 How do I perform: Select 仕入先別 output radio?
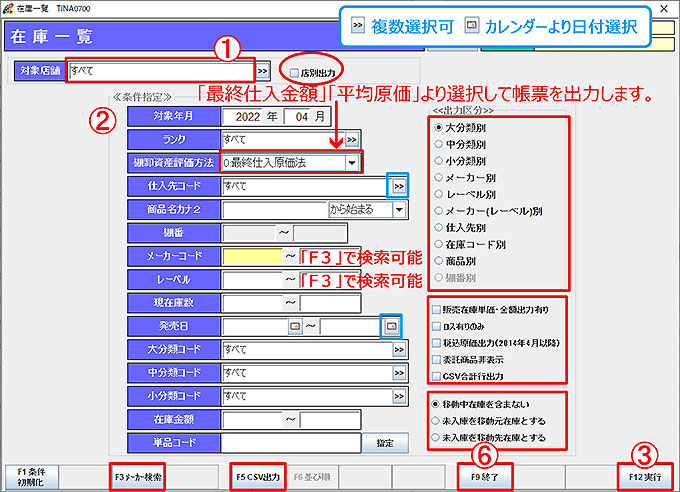[x=439, y=227]
